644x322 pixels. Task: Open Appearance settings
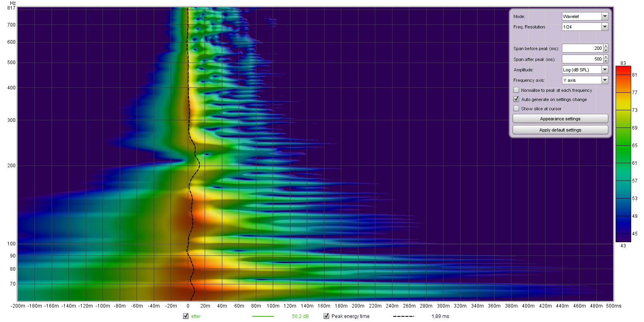pos(560,119)
